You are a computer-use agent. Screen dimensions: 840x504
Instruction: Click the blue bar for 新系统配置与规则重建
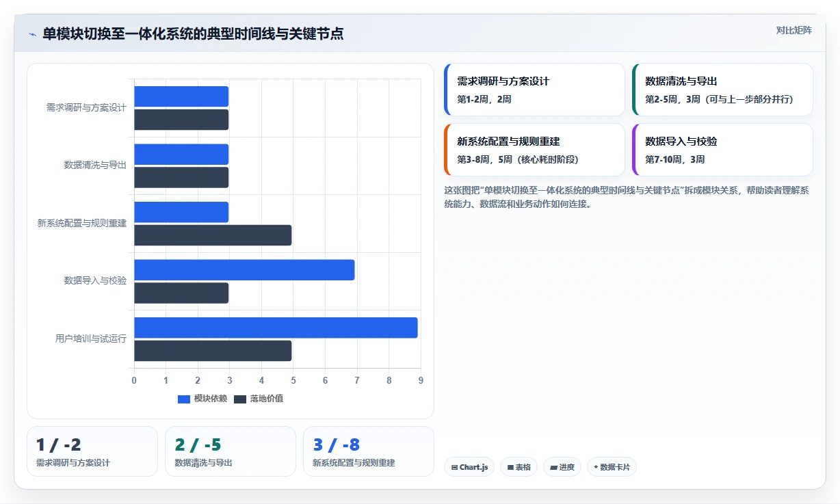click(181, 212)
